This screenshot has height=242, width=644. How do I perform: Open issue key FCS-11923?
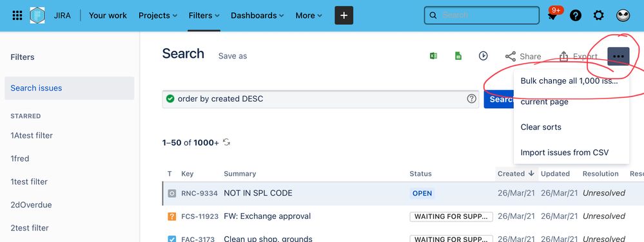click(x=200, y=216)
